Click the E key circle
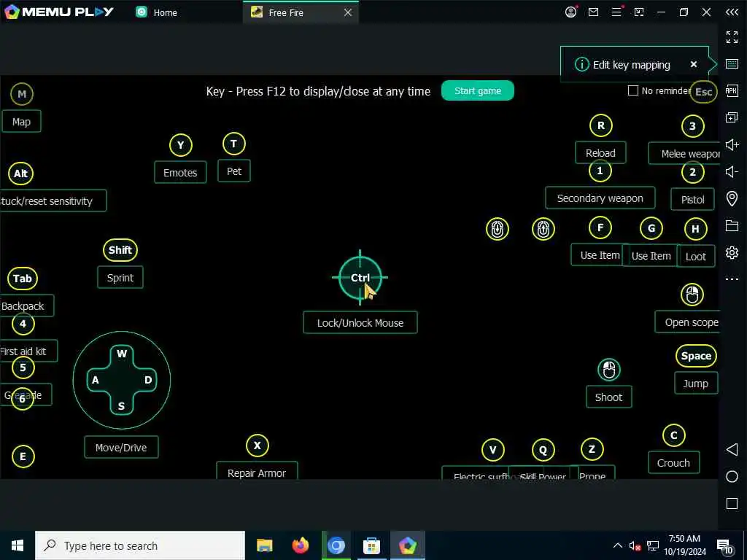747x560 pixels. pyautogui.click(x=23, y=456)
